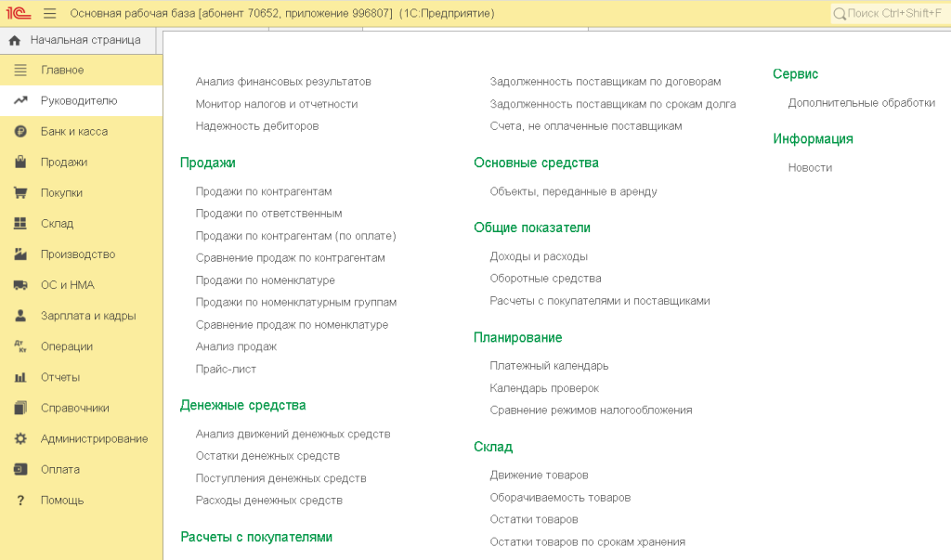Image resolution: width=951 pixels, height=560 pixels.
Task: Click the 1C logo in the top bar
Action: click(17, 14)
